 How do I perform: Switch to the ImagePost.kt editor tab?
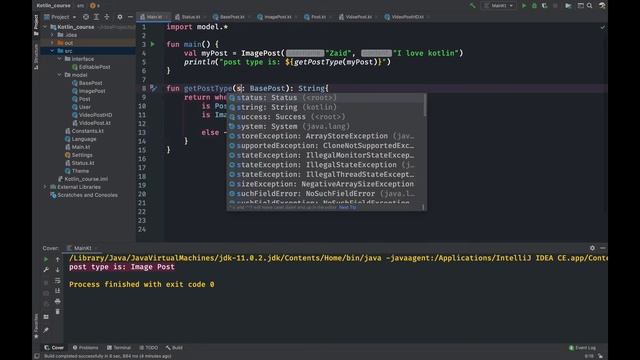(277, 17)
